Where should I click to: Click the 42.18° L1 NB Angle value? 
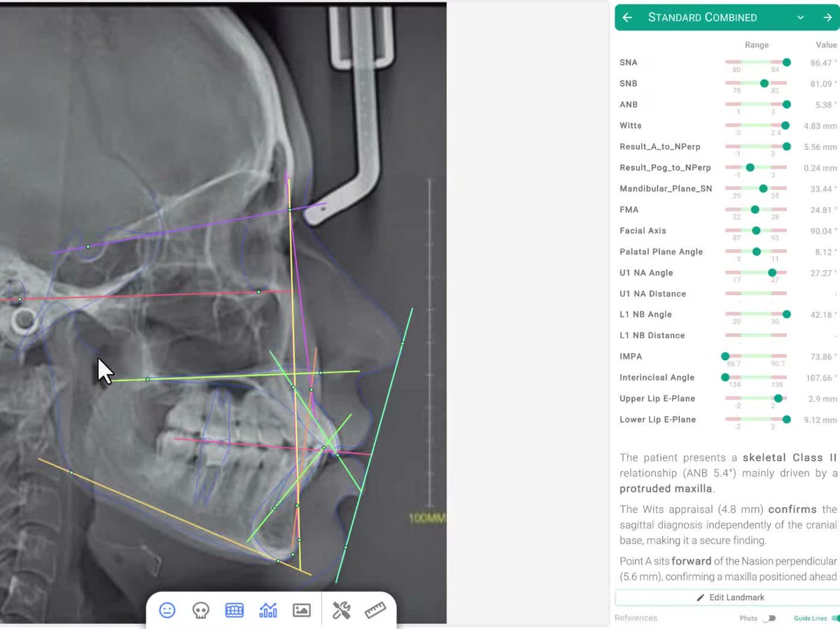point(824,315)
